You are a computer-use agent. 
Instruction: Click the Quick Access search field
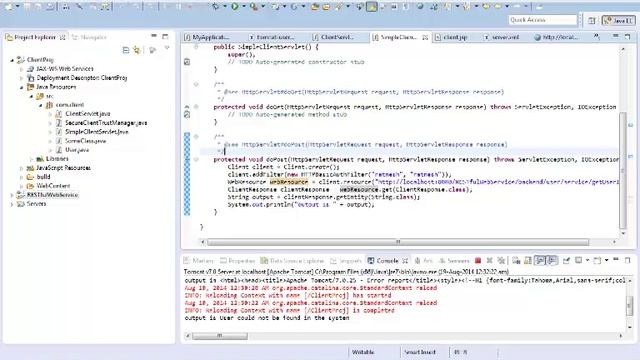pyautogui.click(x=542, y=20)
